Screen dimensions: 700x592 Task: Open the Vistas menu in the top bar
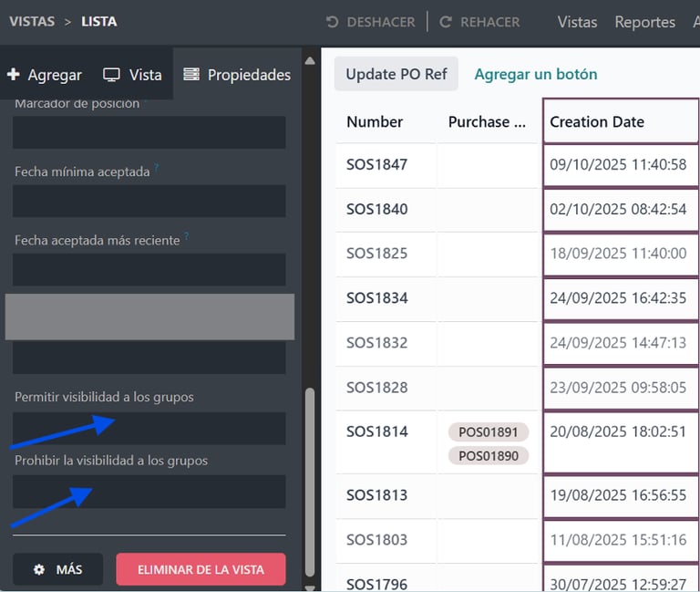[x=577, y=22]
